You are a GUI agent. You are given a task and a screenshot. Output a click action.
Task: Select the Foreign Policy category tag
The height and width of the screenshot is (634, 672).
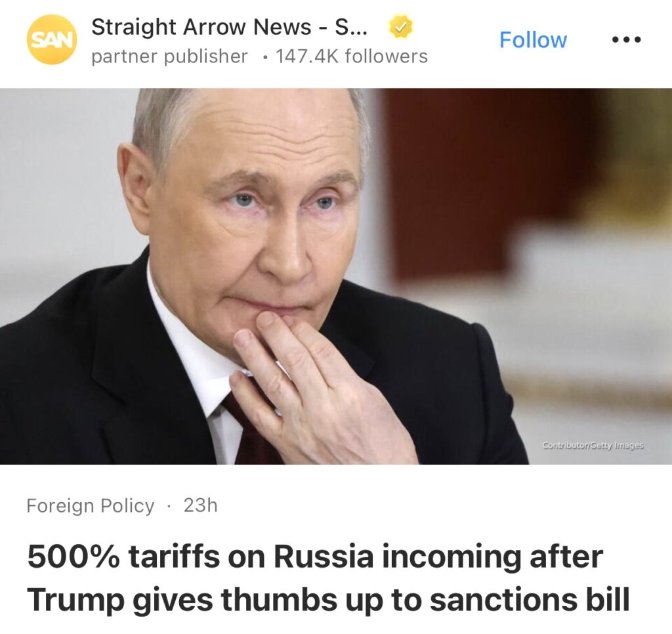click(x=91, y=505)
